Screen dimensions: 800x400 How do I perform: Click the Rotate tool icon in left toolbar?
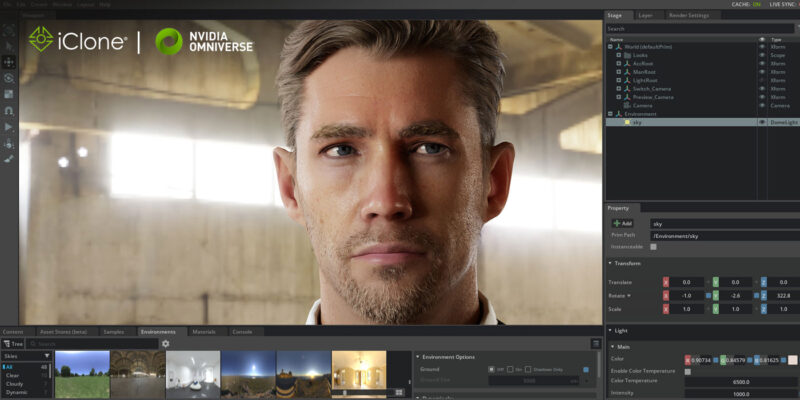pyautogui.click(x=9, y=78)
